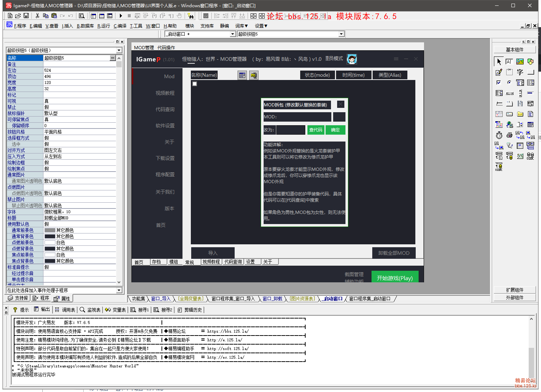Select the edit box component icon

click(x=509, y=62)
